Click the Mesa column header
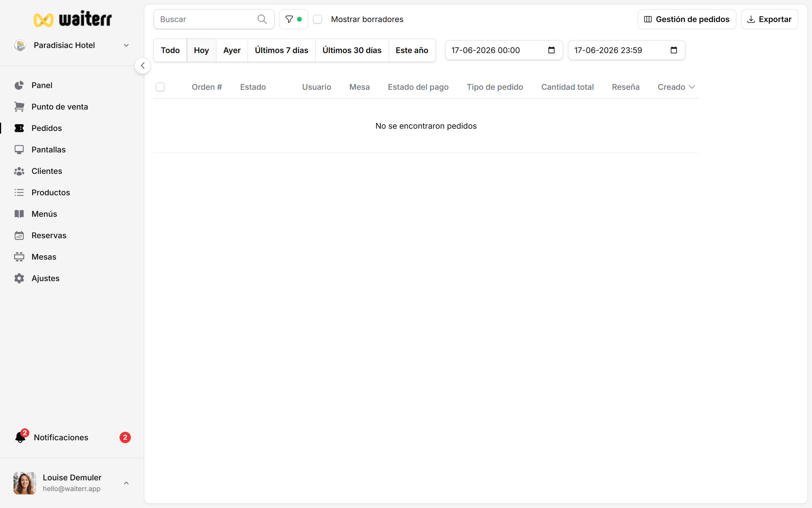The width and height of the screenshot is (812, 508). (x=359, y=87)
